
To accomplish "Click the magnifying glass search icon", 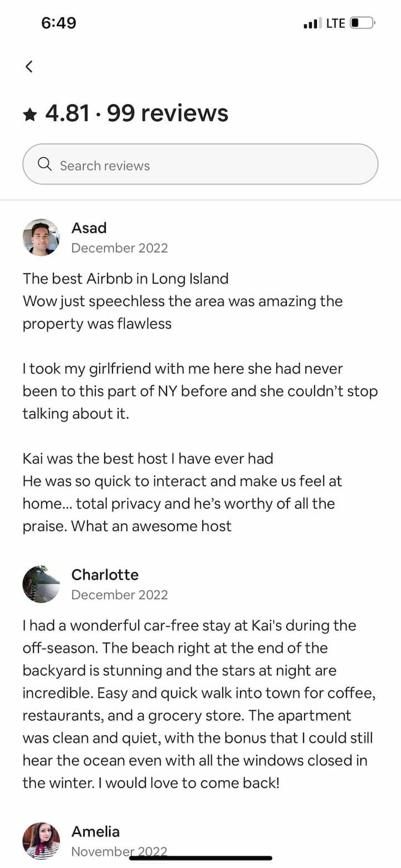I will tap(45, 164).
